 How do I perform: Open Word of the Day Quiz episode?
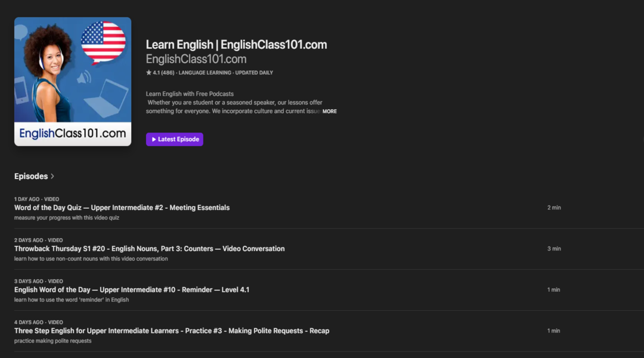pos(122,208)
